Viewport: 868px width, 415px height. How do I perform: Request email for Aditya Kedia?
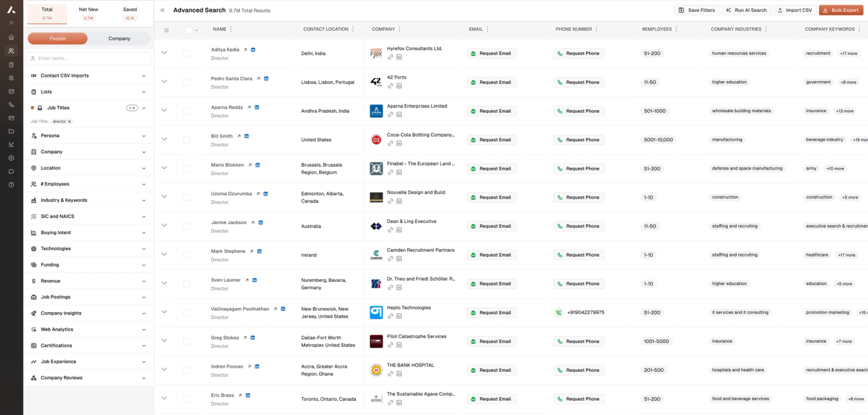(491, 53)
